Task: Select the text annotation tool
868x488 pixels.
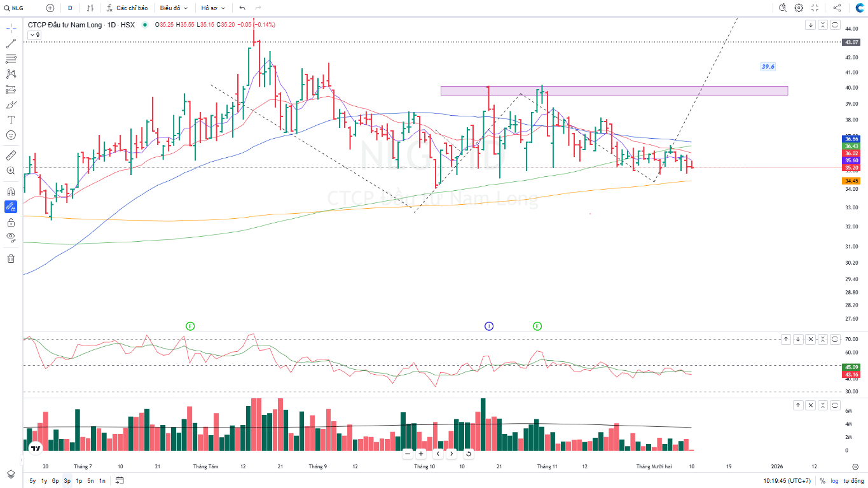Action: pos(11,120)
